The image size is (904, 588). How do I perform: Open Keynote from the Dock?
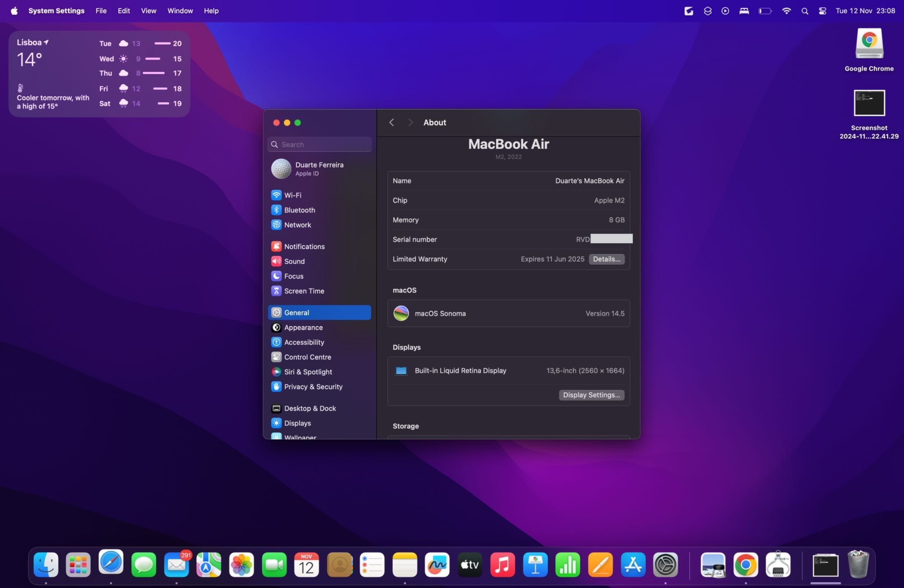pyautogui.click(x=535, y=564)
